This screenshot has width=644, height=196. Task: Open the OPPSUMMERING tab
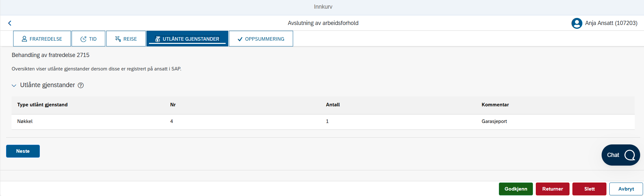(261, 39)
